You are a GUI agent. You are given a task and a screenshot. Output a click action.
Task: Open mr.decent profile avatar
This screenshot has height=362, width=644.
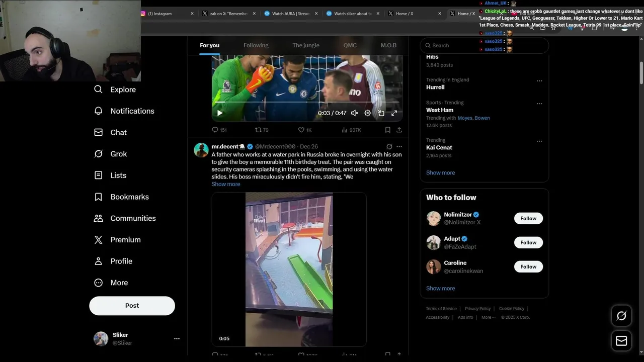pyautogui.click(x=201, y=150)
